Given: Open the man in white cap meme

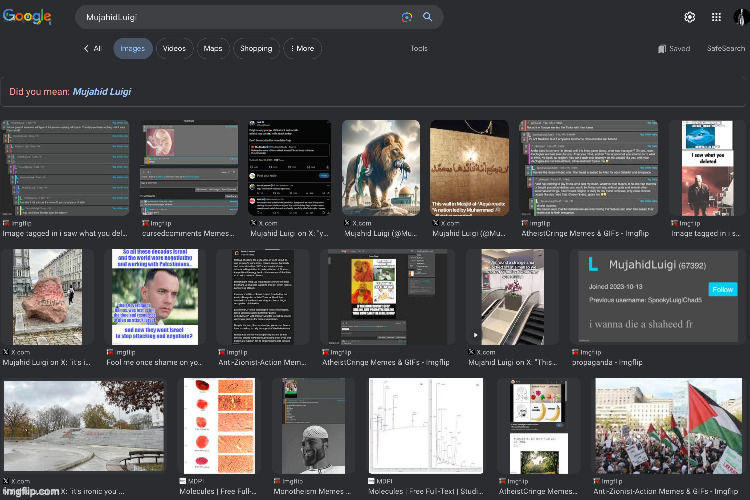Looking at the screenshot, I should [x=313, y=426].
